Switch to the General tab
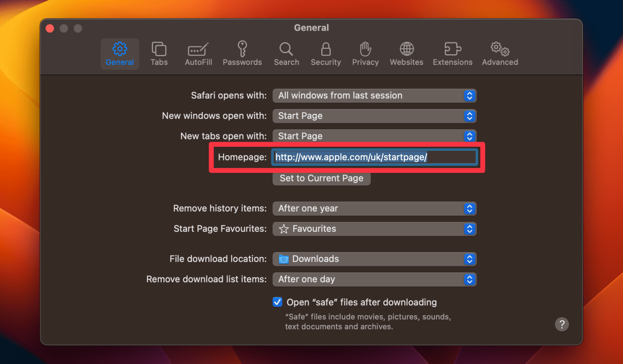The width and height of the screenshot is (623, 364). (120, 53)
